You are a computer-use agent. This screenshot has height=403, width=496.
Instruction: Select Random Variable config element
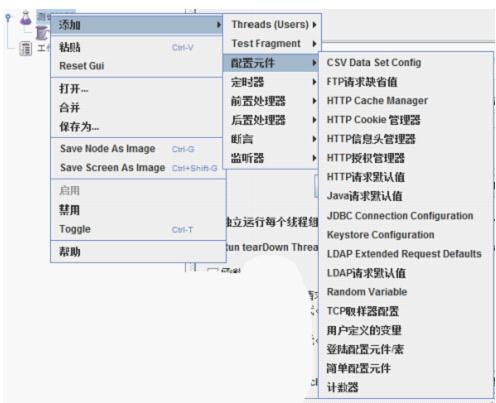point(367,292)
